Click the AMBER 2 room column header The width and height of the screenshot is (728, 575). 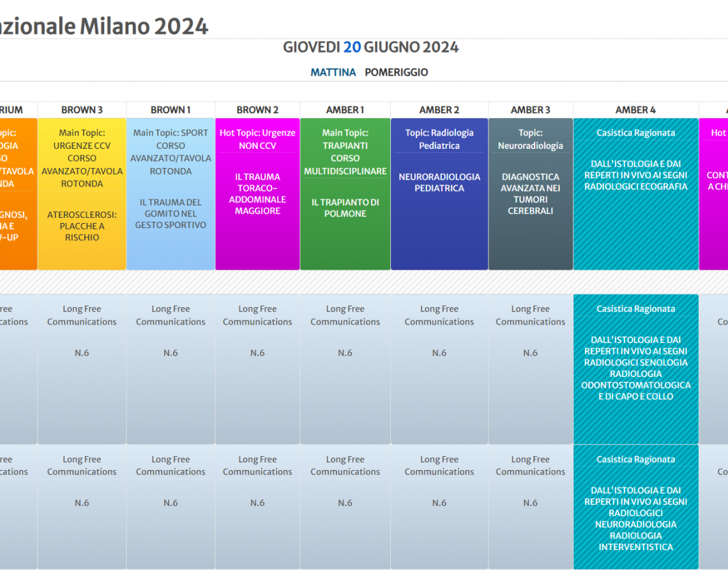click(439, 110)
